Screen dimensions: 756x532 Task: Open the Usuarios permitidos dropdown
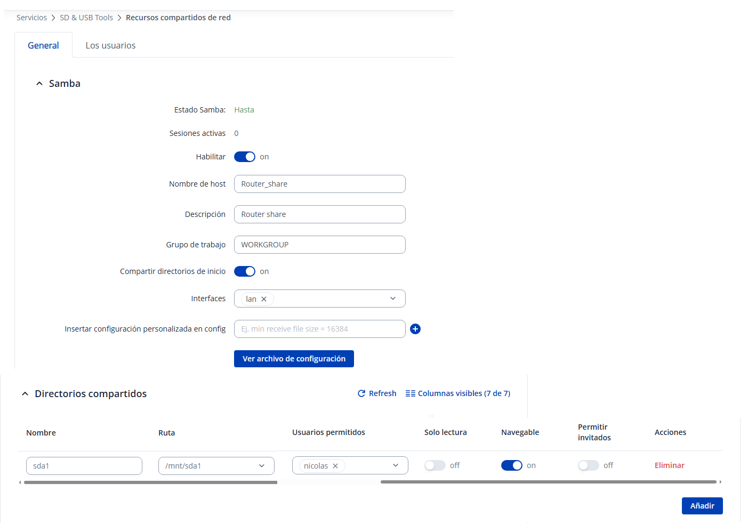tap(396, 465)
